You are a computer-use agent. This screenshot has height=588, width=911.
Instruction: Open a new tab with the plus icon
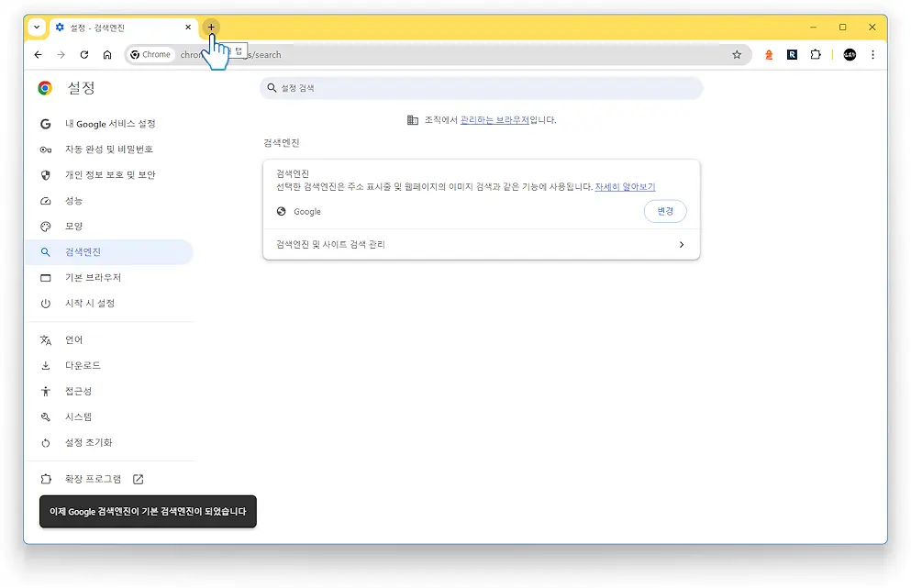pos(211,28)
